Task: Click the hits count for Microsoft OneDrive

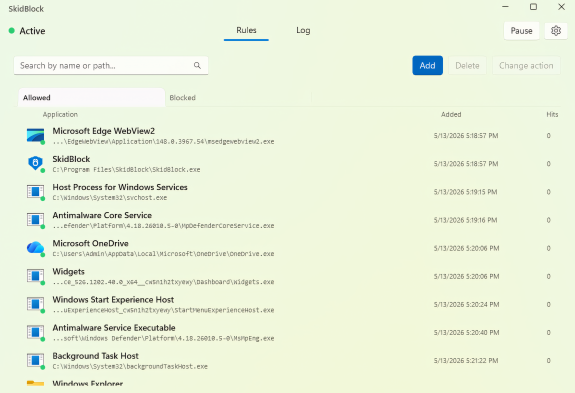Action: coord(549,248)
